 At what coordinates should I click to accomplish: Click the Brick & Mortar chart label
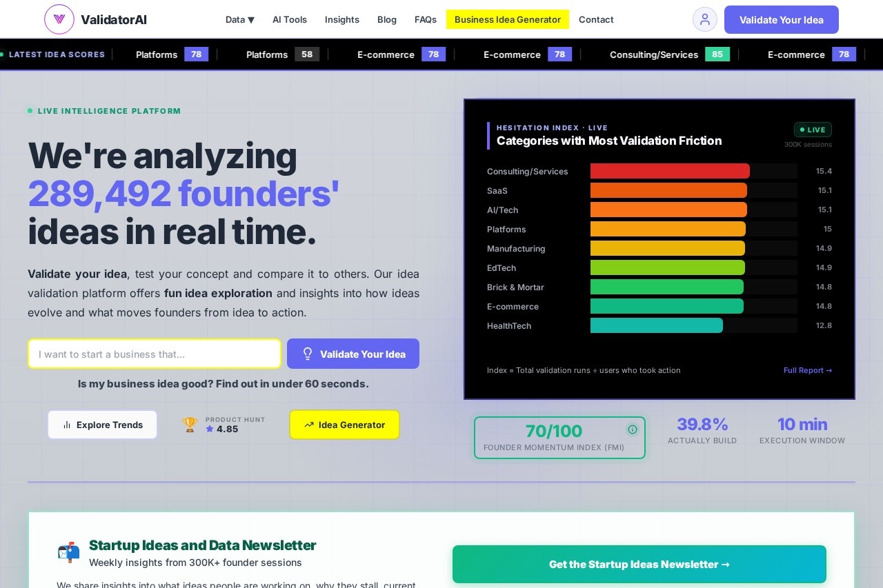coord(515,287)
